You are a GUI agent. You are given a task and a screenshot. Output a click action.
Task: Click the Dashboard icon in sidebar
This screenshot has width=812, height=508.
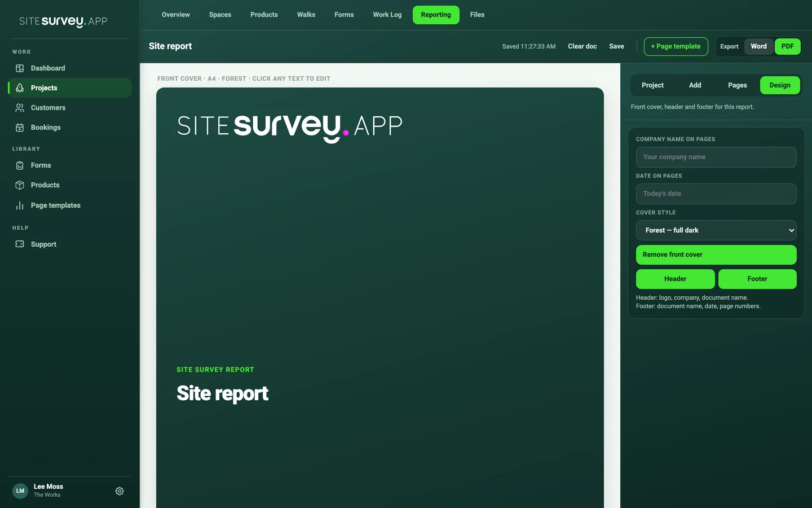(x=20, y=68)
